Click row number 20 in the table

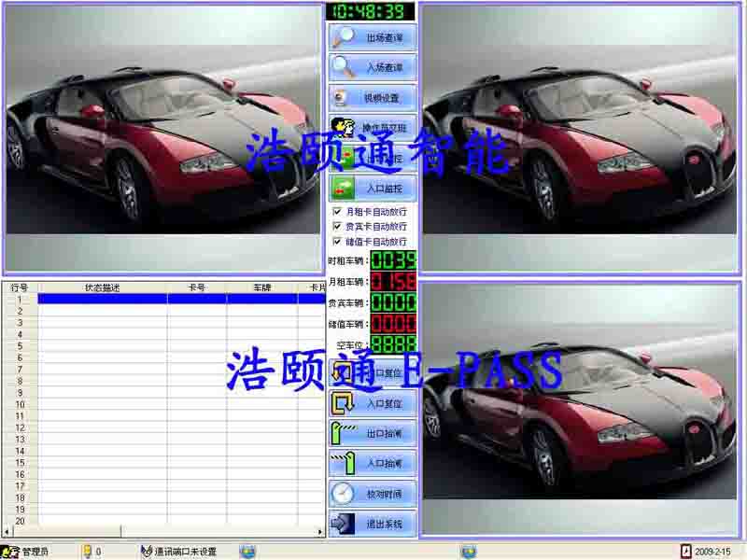(20, 521)
